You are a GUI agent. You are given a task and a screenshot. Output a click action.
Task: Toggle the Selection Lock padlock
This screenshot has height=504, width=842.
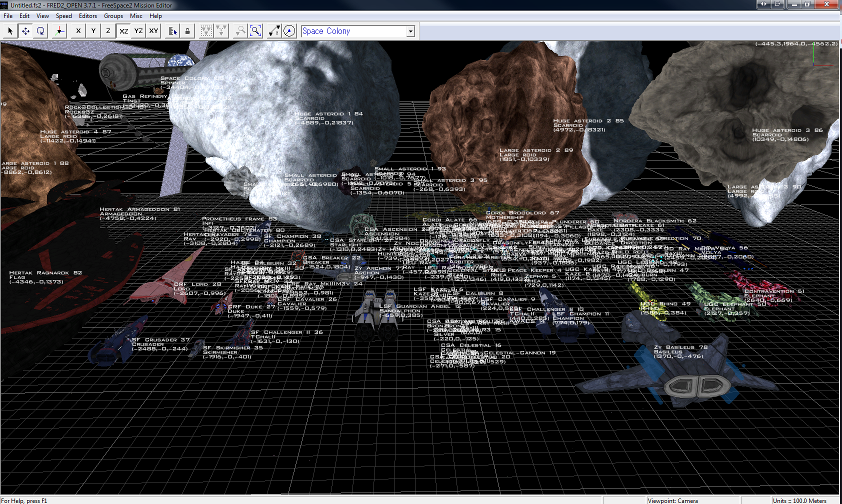point(187,31)
